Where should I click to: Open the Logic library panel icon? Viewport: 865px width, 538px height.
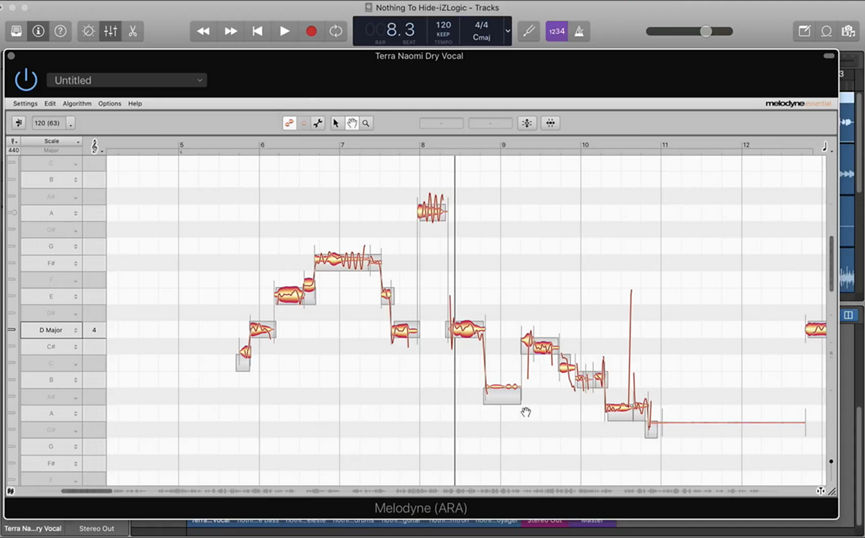pyautogui.click(x=16, y=31)
